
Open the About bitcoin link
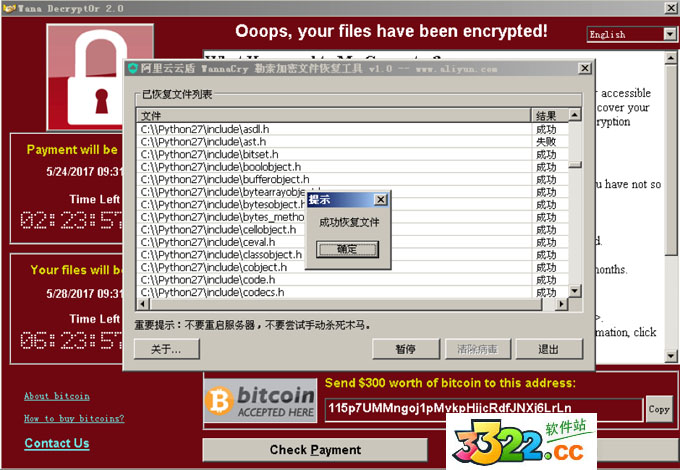pyautogui.click(x=57, y=396)
